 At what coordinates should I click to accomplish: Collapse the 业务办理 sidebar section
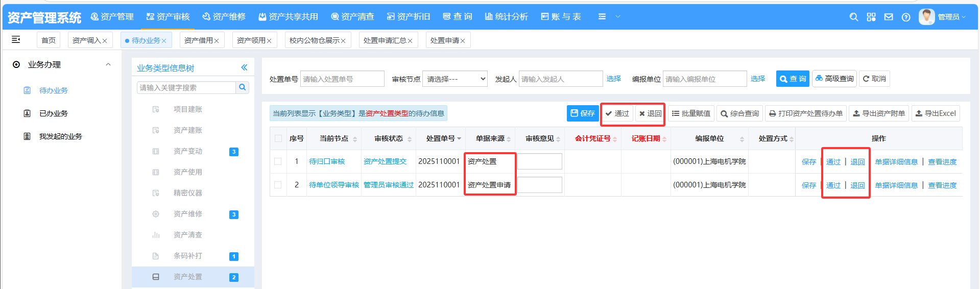coord(108,64)
